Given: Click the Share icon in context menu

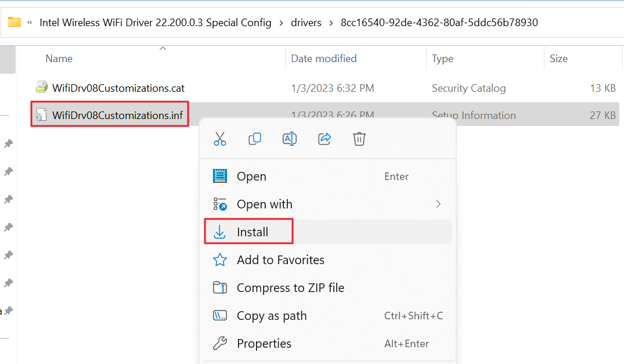Looking at the screenshot, I should click(x=324, y=139).
